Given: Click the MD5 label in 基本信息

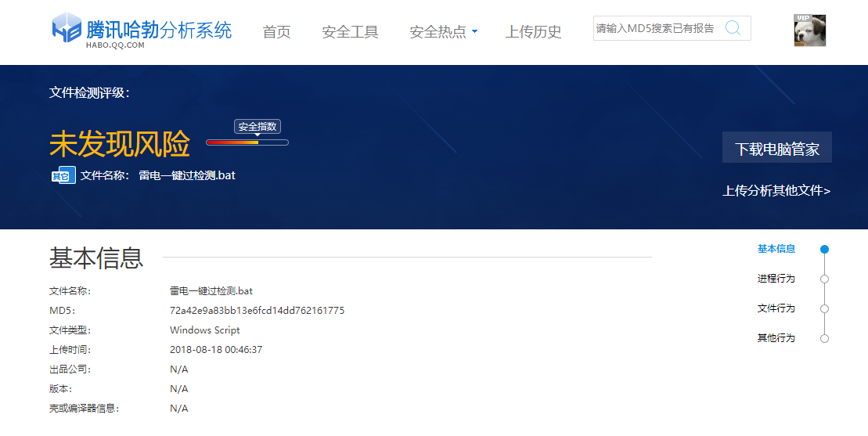Looking at the screenshot, I should pyautogui.click(x=62, y=311).
